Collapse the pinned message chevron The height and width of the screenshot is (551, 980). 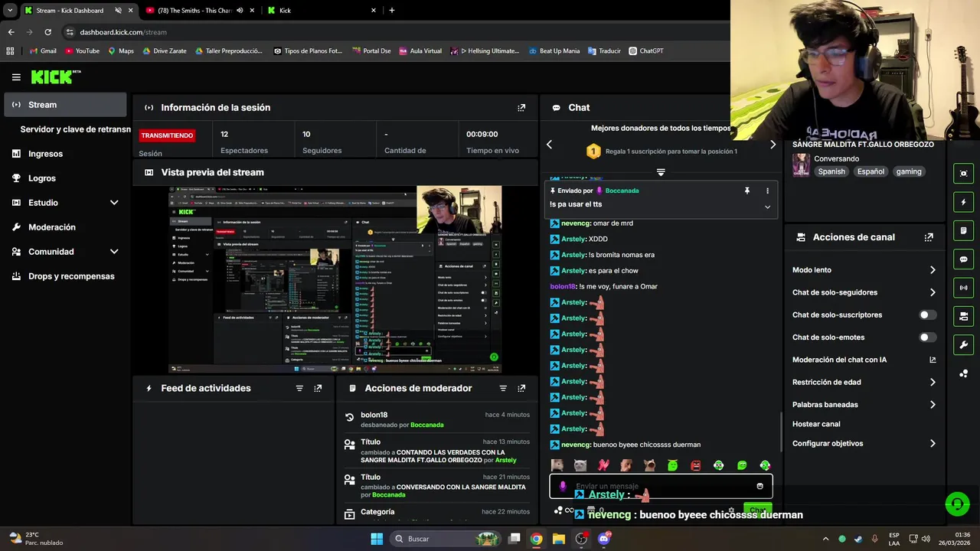pyautogui.click(x=767, y=207)
